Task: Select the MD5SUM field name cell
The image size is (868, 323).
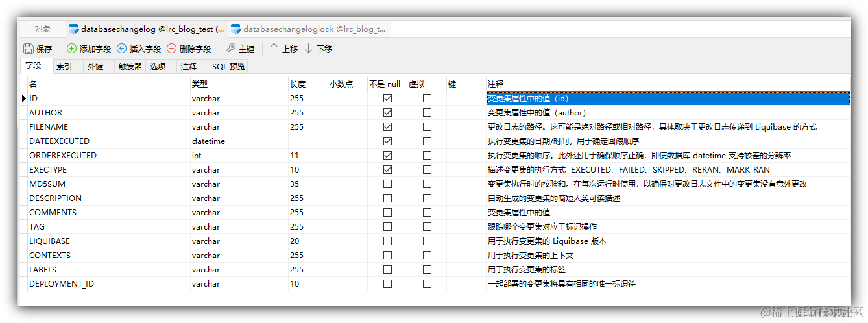Action: pyautogui.click(x=108, y=184)
